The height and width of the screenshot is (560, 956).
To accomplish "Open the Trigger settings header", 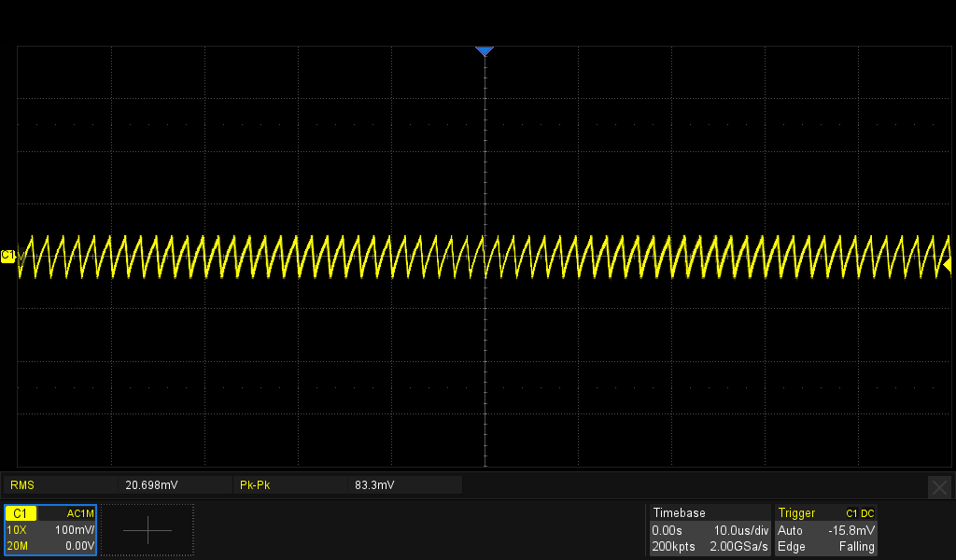I will (796, 513).
